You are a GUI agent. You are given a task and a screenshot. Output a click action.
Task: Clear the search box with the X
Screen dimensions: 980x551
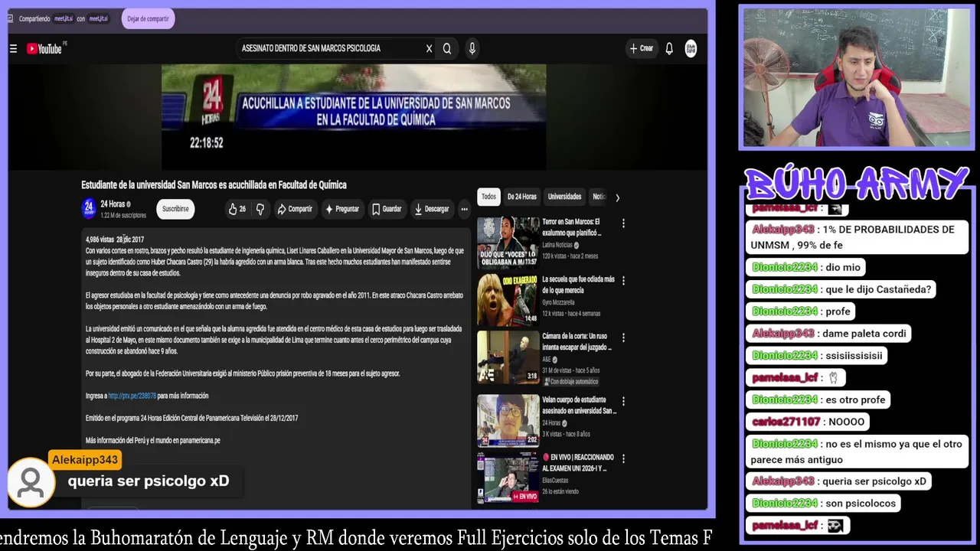[x=429, y=48]
